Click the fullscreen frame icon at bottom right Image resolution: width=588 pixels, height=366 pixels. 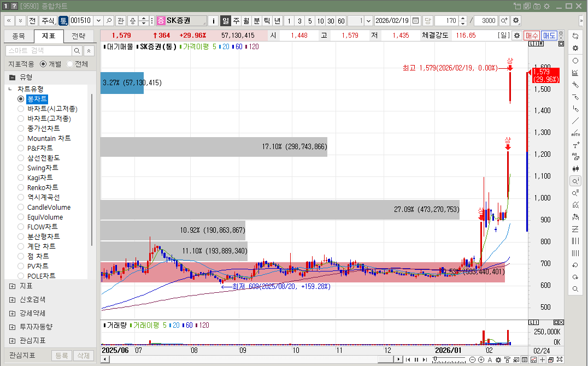point(560,359)
